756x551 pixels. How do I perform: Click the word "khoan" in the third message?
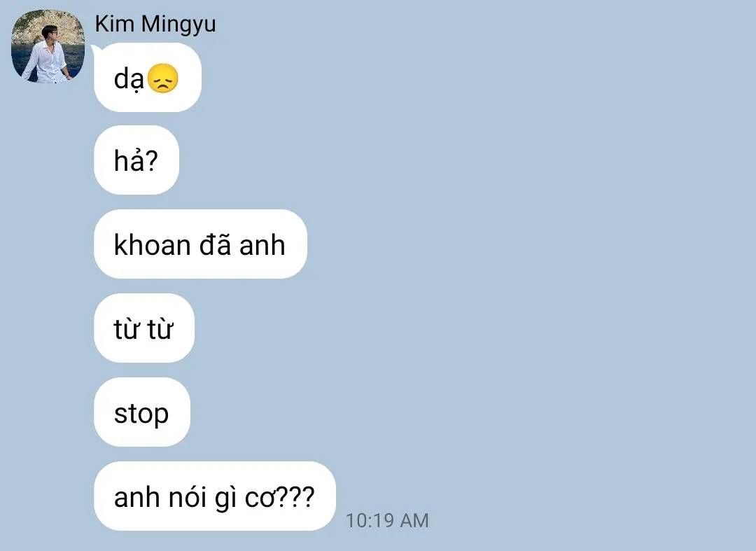tap(153, 244)
